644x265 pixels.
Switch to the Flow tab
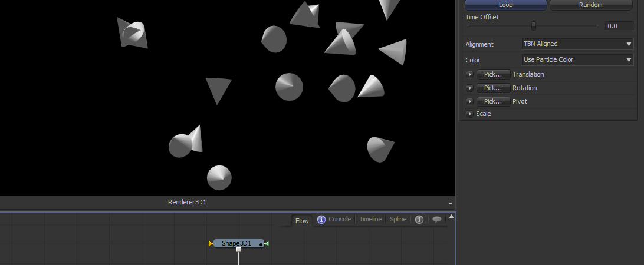302,220
